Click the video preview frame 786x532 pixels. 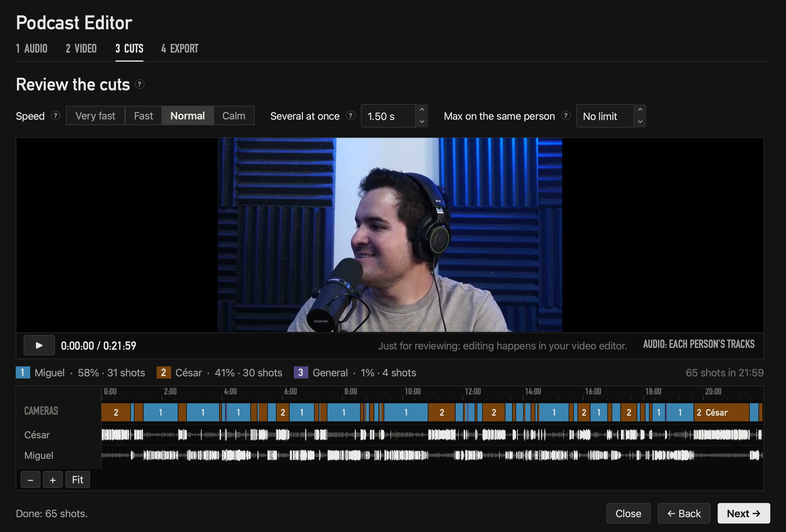point(390,235)
